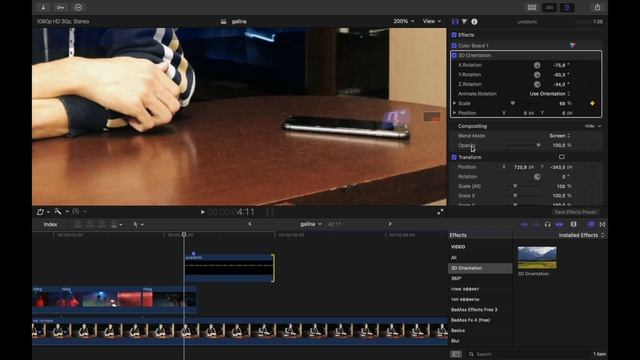
Task: Open the viewer View dropdown
Action: click(431, 21)
